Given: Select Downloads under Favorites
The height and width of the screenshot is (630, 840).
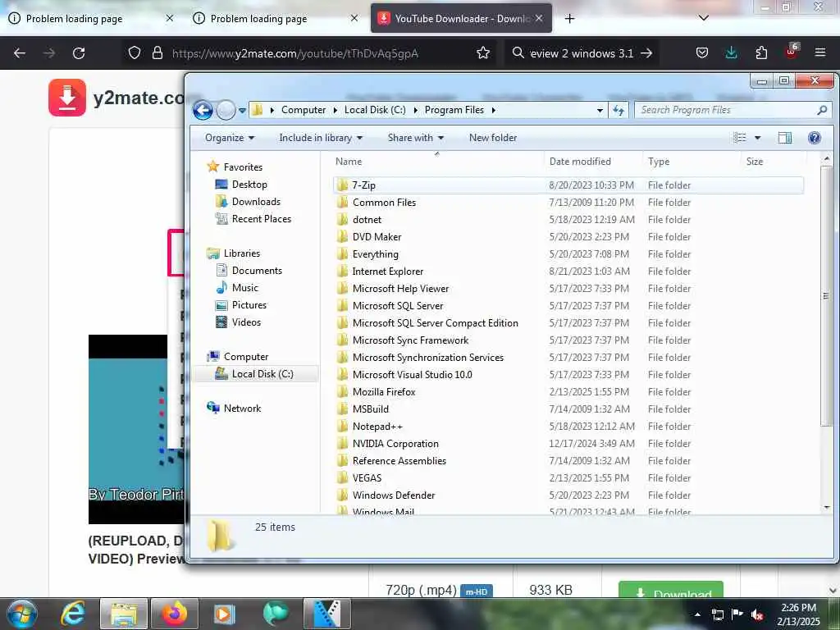Looking at the screenshot, I should tap(256, 202).
